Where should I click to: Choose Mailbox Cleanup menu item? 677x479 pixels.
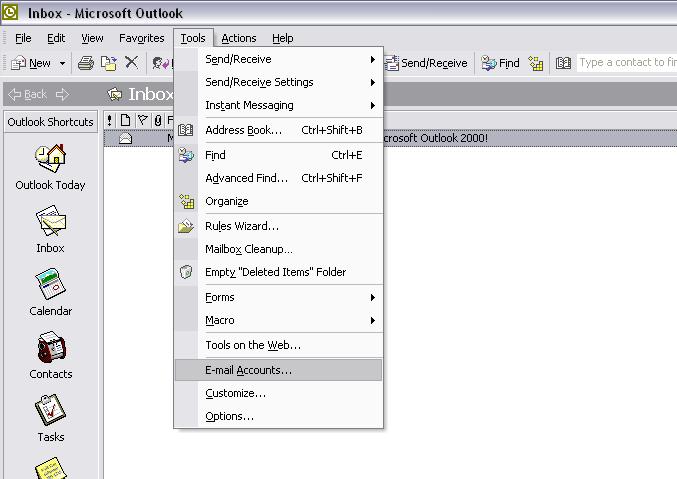point(278,249)
